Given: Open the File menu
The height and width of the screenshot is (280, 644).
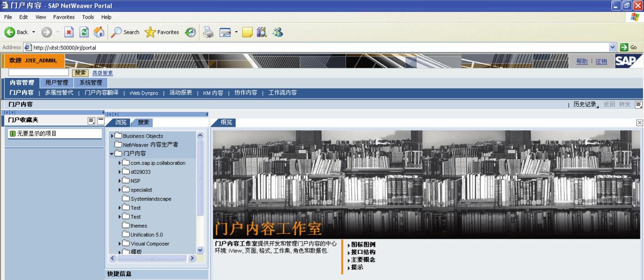Looking at the screenshot, I should pos(8,17).
